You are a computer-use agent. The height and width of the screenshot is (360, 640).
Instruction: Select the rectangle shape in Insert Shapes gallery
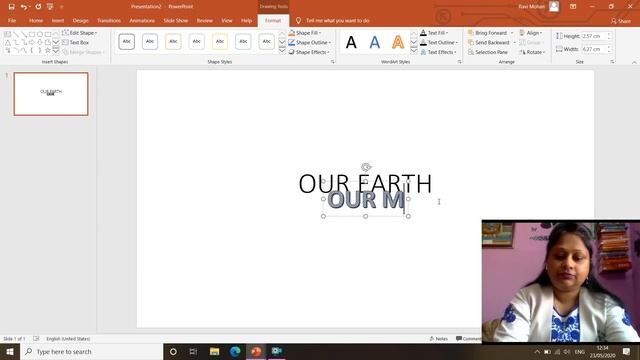32,34
